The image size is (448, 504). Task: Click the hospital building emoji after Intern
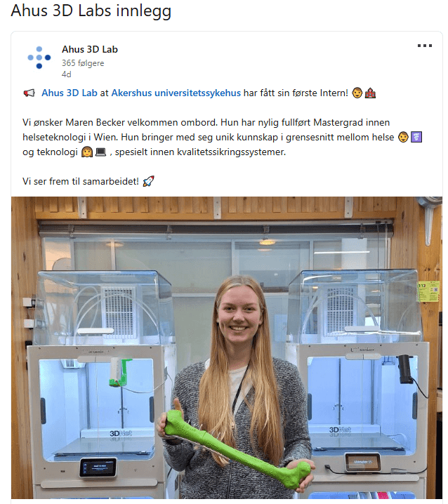(x=370, y=93)
